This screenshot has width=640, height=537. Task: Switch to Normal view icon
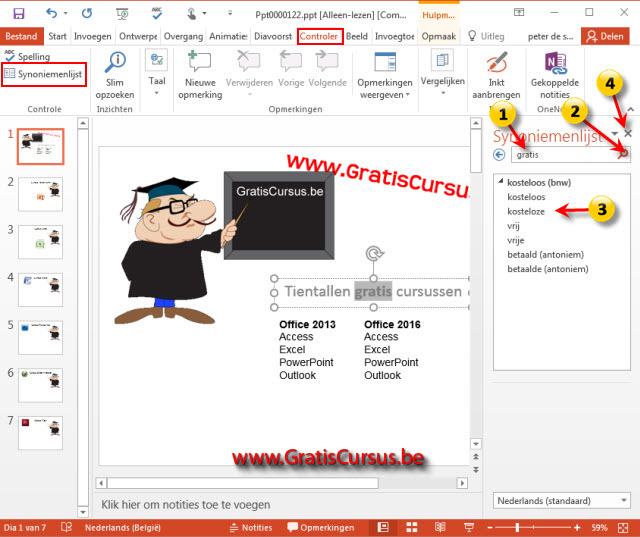[x=383, y=527]
